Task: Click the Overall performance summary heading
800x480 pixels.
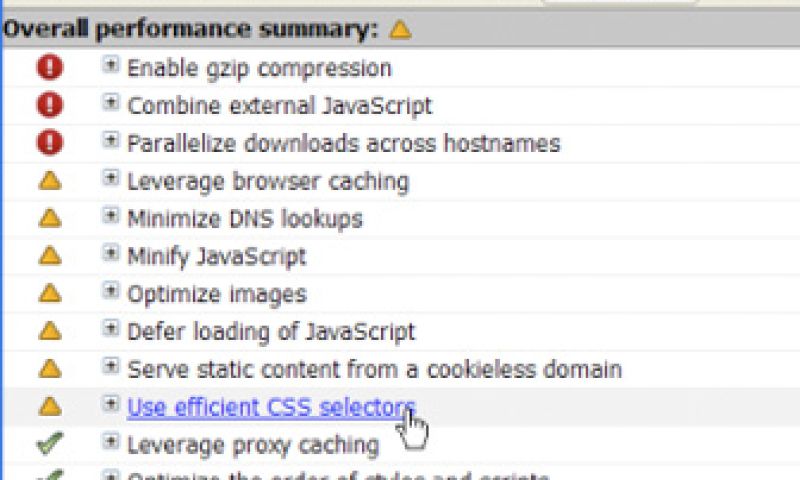Action: (190, 29)
